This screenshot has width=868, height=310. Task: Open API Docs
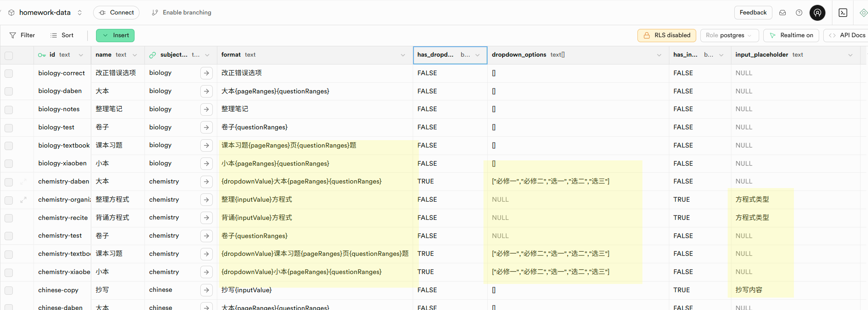pyautogui.click(x=846, y=36)
